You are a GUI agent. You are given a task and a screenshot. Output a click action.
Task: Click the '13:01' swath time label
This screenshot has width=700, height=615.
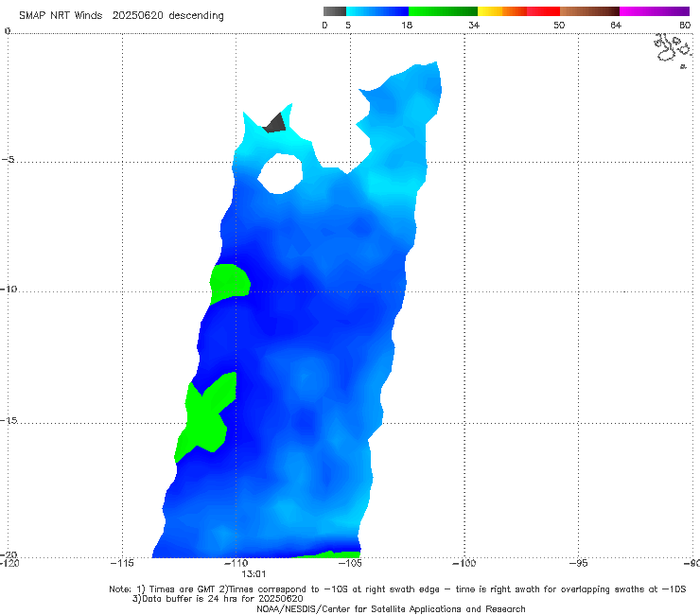(254, 574)
